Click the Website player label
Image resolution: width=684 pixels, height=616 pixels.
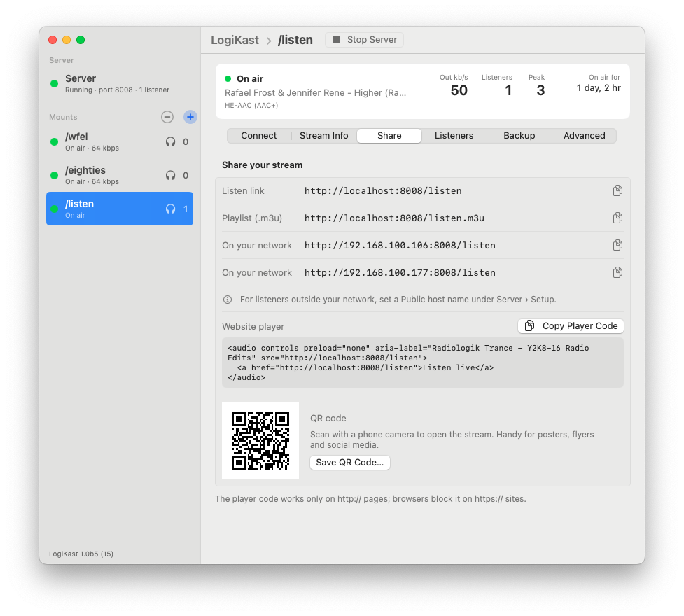[x=253, y=327]
